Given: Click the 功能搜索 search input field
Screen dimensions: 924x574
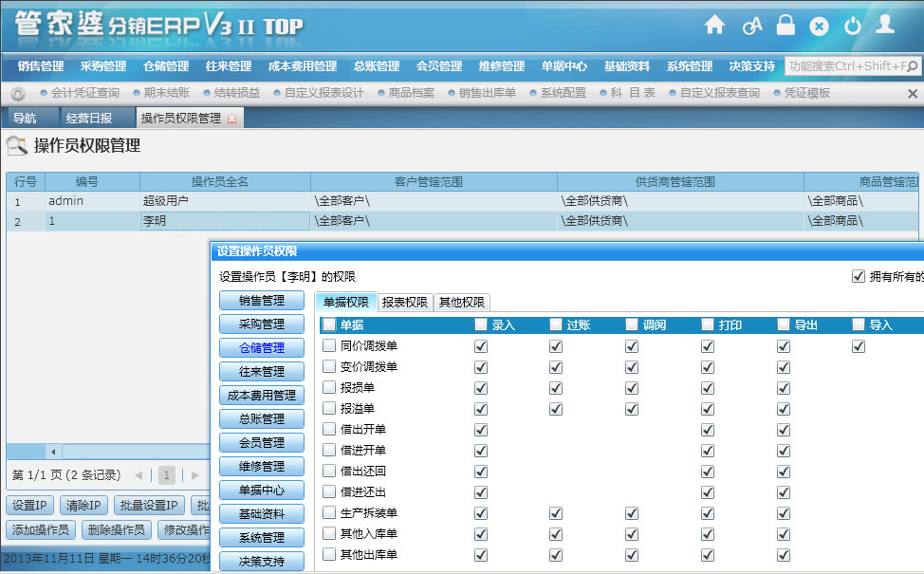Looking at the screenshot, I should click(x=846, y=66).
